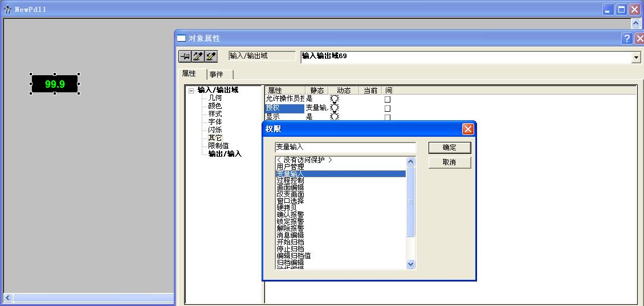Click 取消 in the 权限 dialog
The image size is (644, 306).
pos(450,162)
